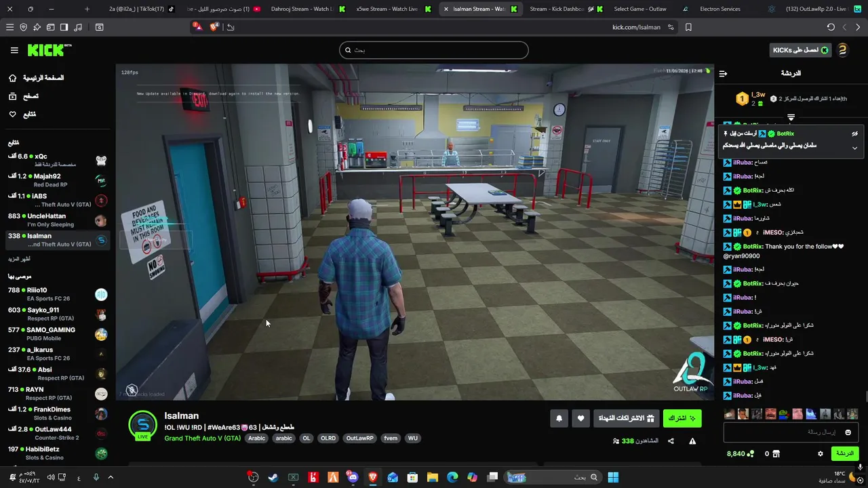Open the emoji picker in chat
The height and width of the screenshot is (488, 868).
(848, 432)
